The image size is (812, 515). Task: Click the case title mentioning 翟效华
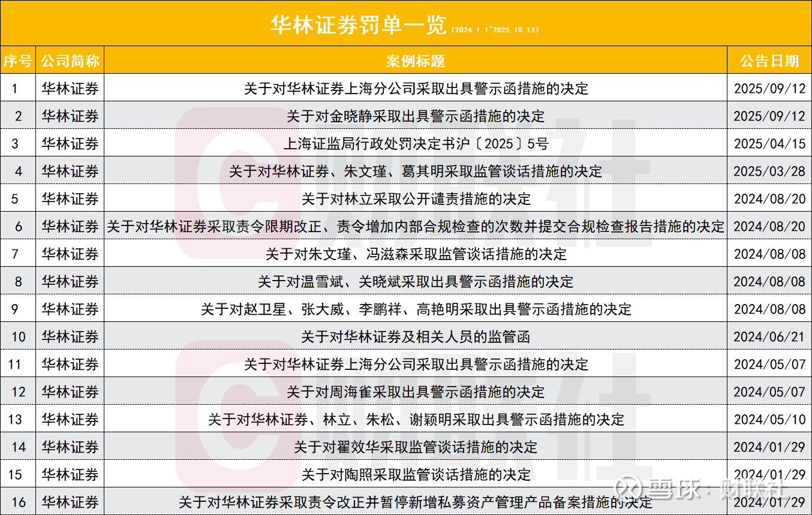click(416, 447)
